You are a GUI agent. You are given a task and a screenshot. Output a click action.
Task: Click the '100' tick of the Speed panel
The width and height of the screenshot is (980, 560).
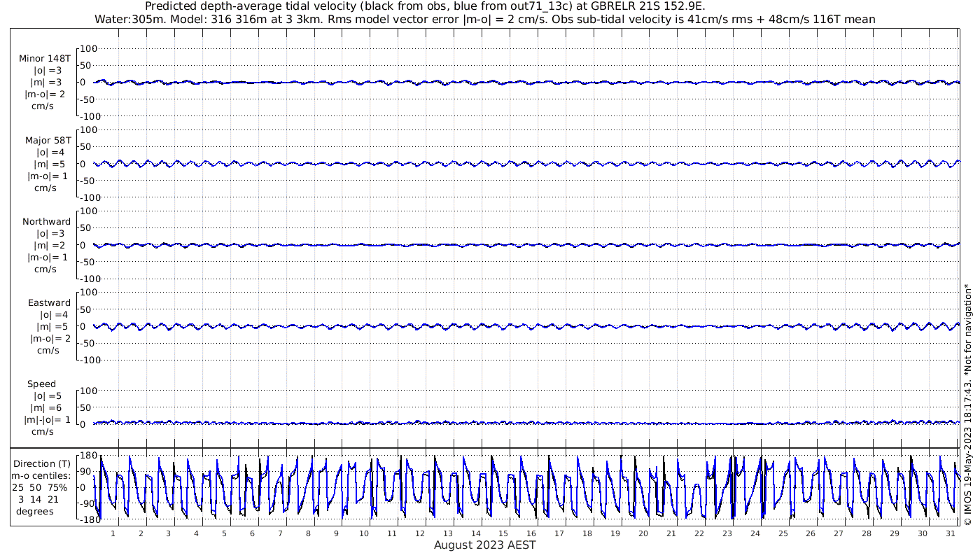coord(87,390)
